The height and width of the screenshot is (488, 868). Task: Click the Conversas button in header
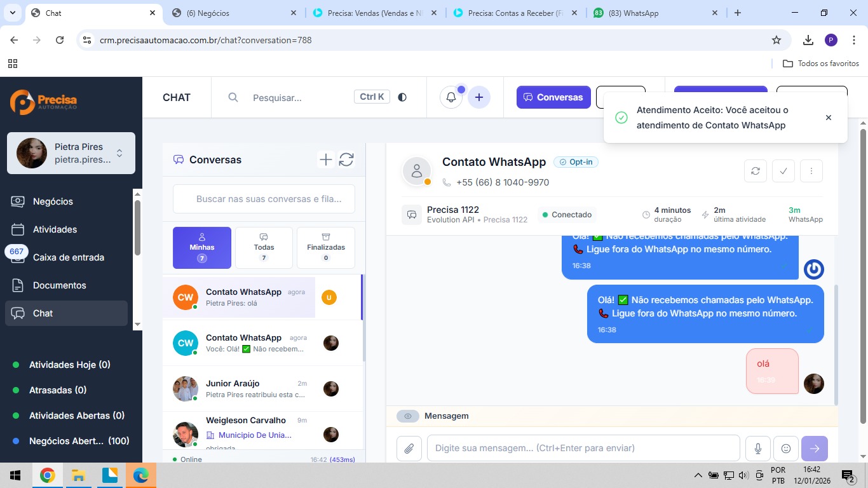pos(553,97)
